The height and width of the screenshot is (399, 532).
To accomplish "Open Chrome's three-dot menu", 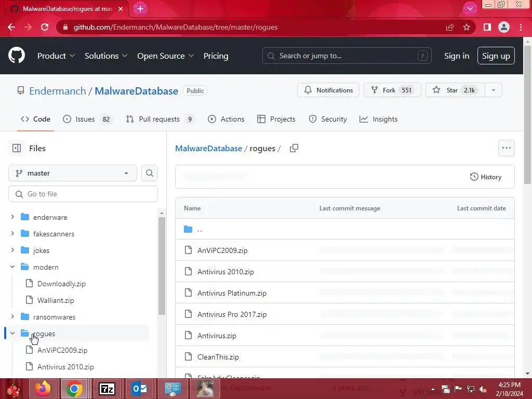I will coord(521,27).
